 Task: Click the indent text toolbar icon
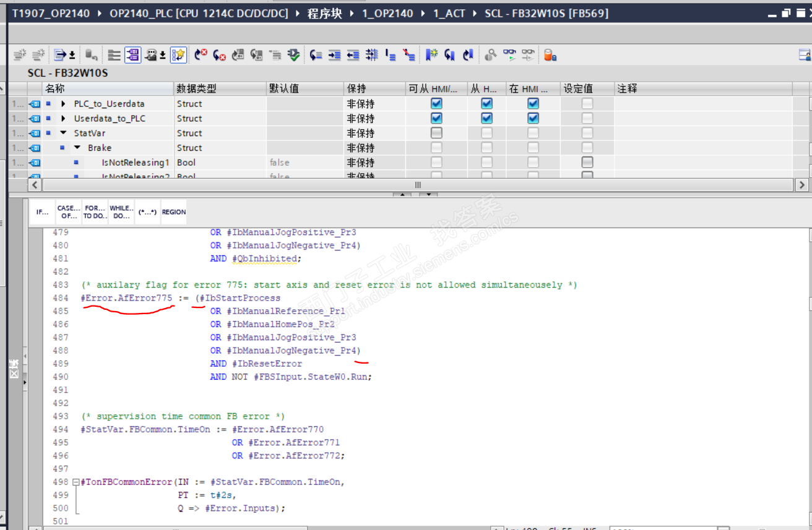(334, 56)
